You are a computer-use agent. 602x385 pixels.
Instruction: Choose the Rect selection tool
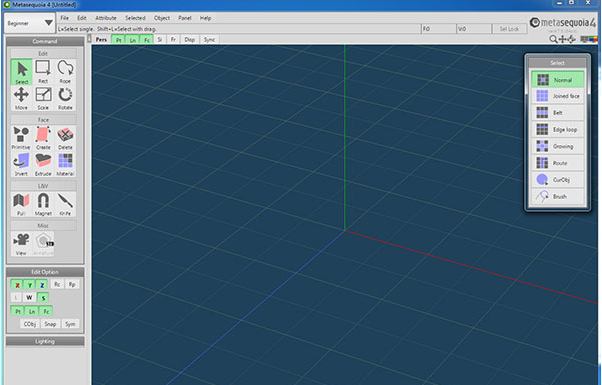tap(43, 72)
